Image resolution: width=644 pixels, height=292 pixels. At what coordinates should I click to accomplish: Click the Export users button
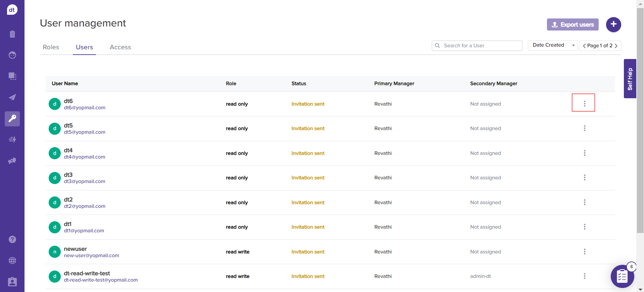pyautogui.click(x=572, y=24)
